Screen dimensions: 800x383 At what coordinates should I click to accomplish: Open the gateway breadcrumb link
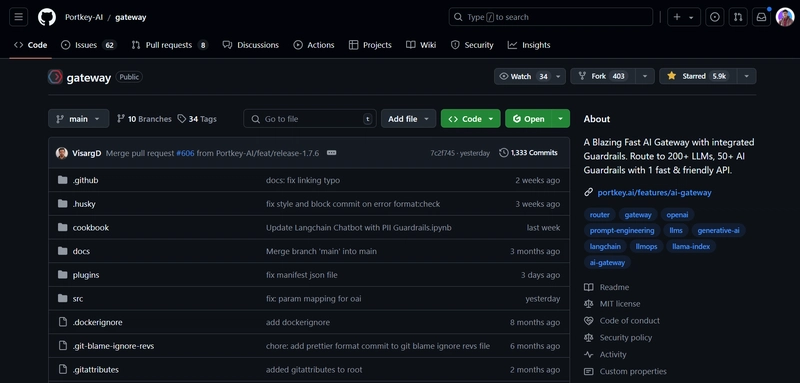pos(131,17)
